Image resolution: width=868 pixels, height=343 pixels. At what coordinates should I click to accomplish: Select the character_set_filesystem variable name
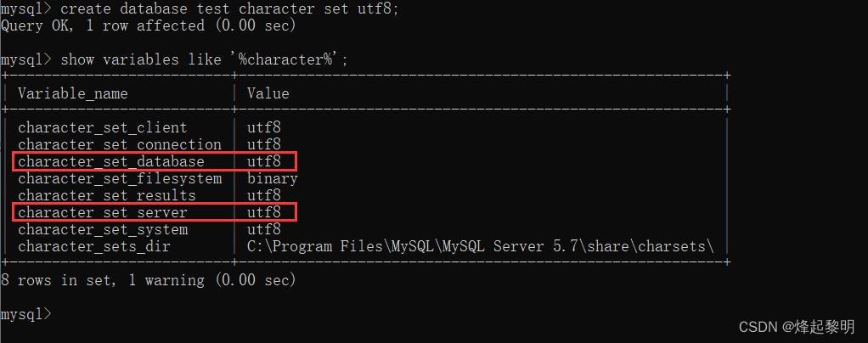pyautogui.click(x=120, y=178)
